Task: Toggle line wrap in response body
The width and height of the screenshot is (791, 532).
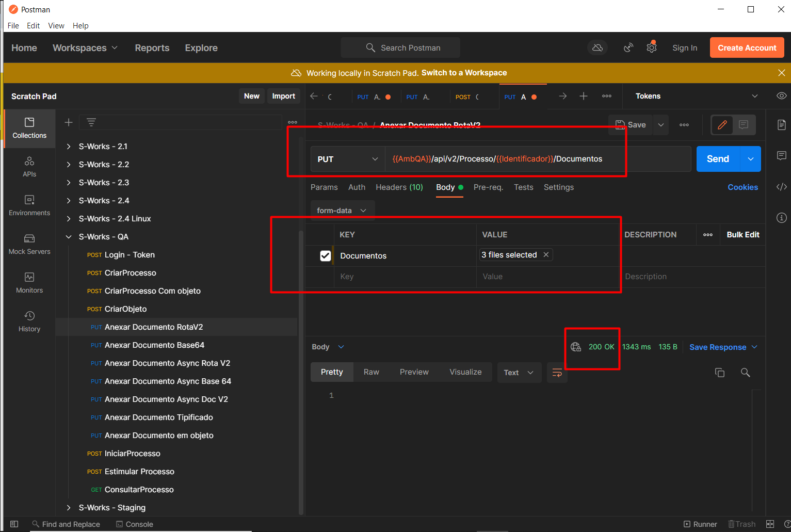Action: point(557,373)
